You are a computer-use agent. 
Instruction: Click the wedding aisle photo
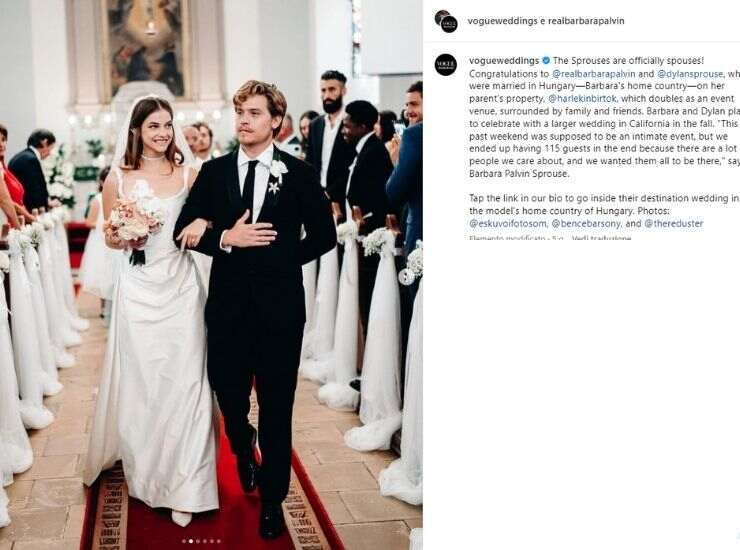click(x=211, y=275)
